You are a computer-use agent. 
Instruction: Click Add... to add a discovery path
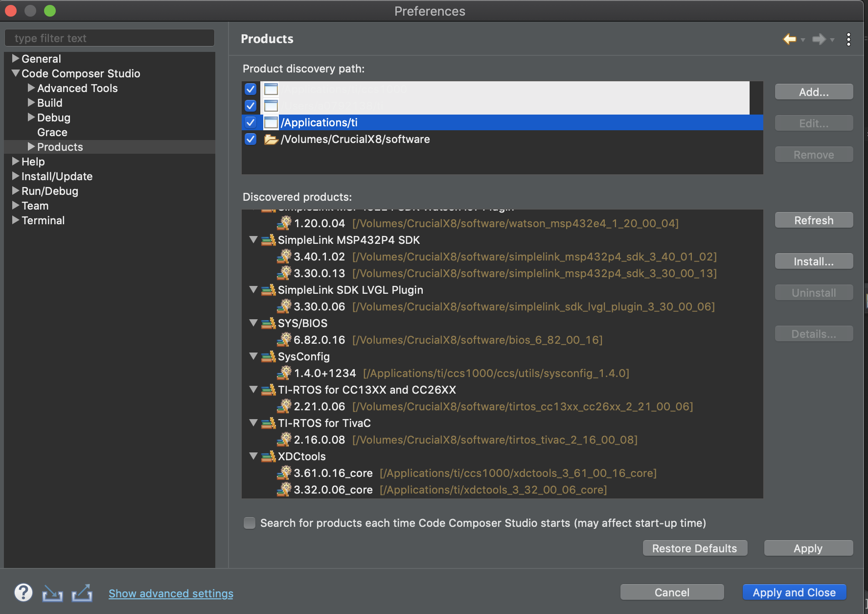pos(814,92)
